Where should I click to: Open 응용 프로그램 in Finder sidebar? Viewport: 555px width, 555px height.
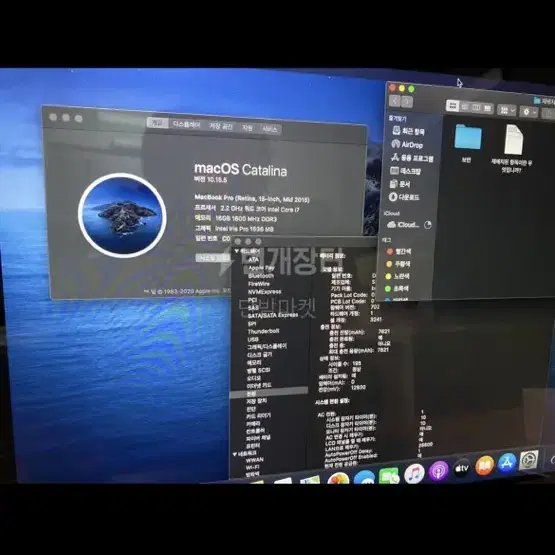point(412,158)
